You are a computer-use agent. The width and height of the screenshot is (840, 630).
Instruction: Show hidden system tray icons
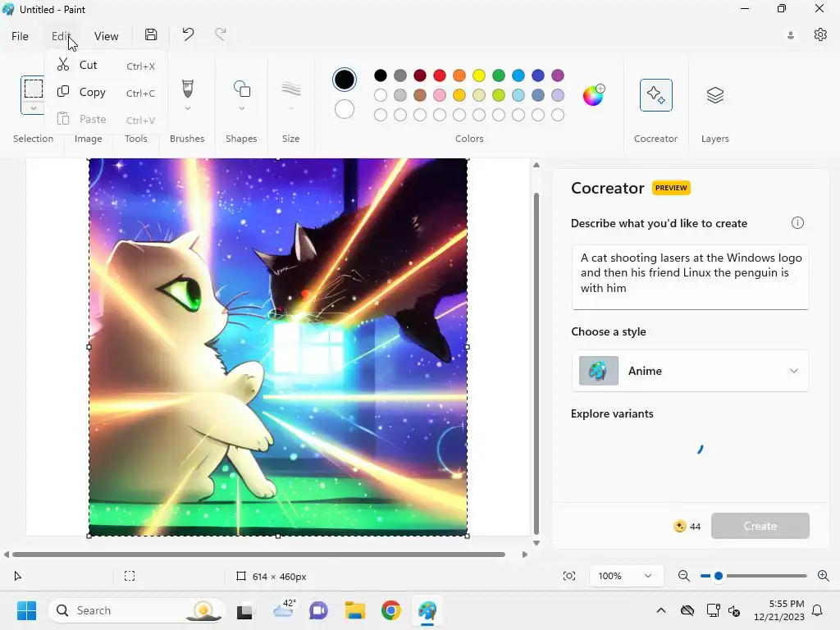pyautogui.click(x=661, y=610)
